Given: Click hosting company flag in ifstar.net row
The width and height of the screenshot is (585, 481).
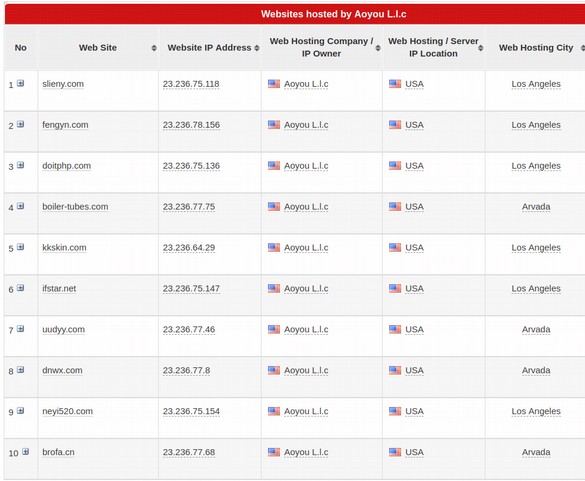Looking at the screenshot, I should click(274, 288).
